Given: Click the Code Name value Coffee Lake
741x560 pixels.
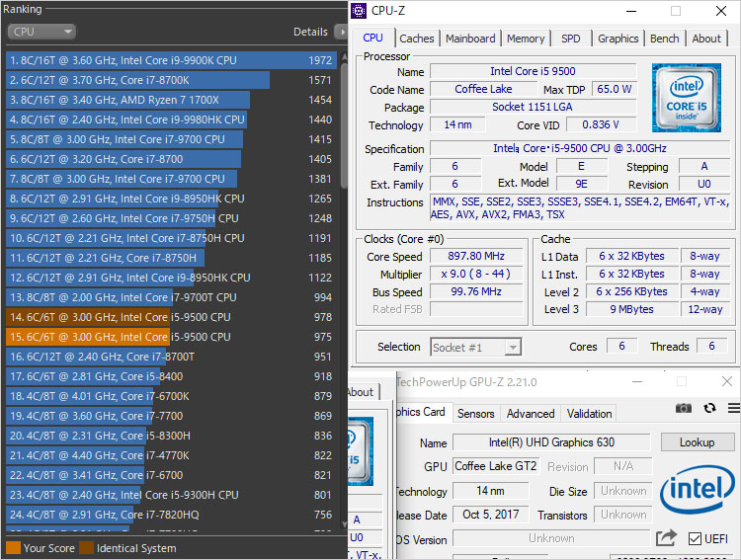Looking at the screenshot, I should click(483, 89).
